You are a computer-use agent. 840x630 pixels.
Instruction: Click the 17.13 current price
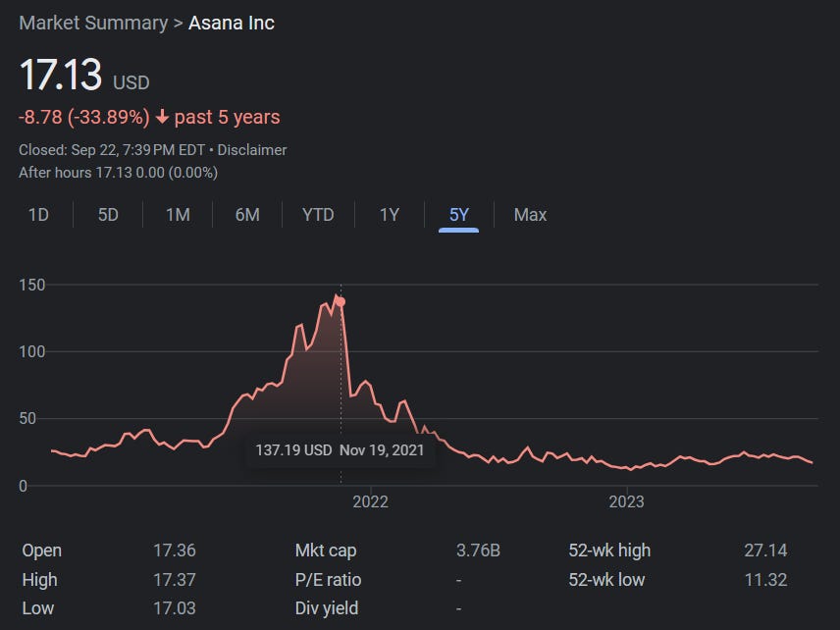point(61,75)
